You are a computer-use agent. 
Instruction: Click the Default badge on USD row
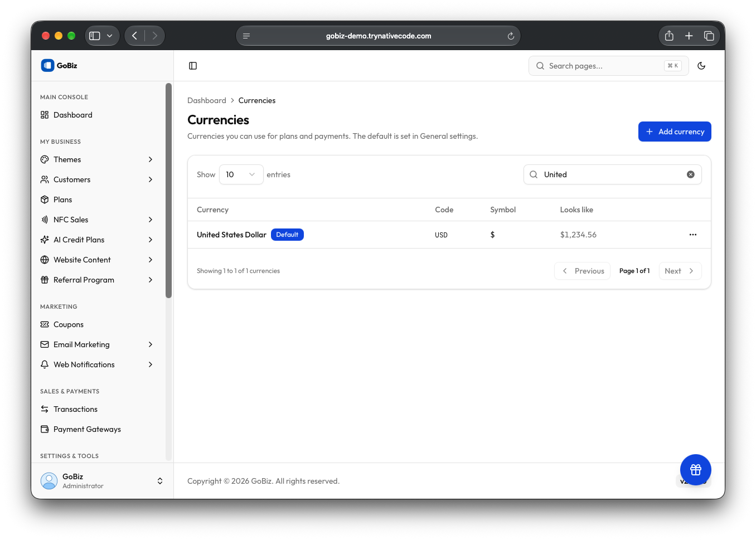pos(287,235)
